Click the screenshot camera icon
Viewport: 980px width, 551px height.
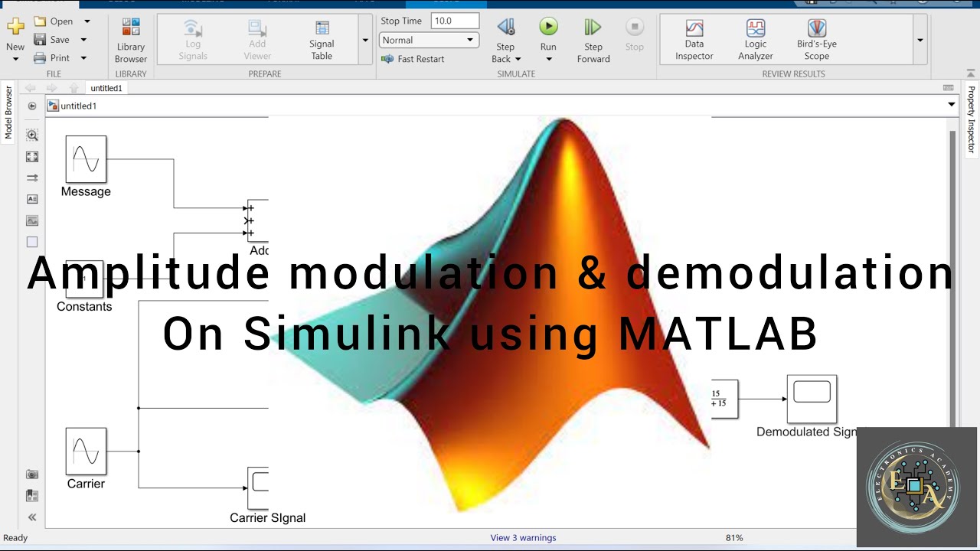pos(32,474)
